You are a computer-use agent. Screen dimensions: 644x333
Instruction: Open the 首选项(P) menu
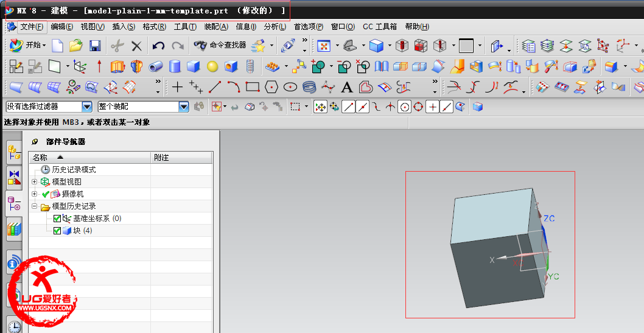pos(309,27)
